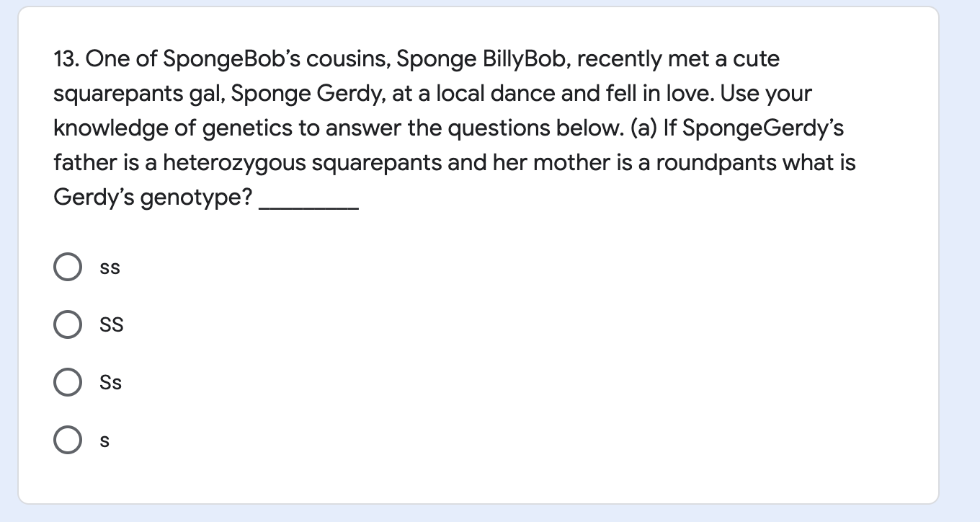Viewport: 980px width, 522px height.
Task: Click the "13." question number
Action: pos(67,59)
